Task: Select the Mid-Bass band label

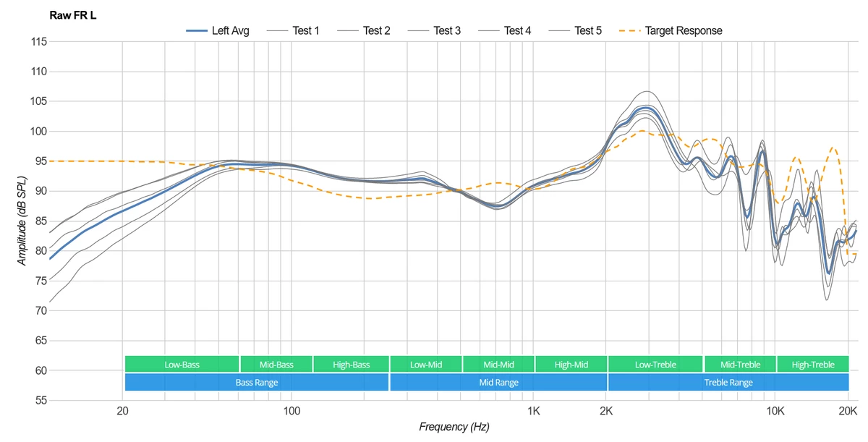Action: tap(276, 364)
